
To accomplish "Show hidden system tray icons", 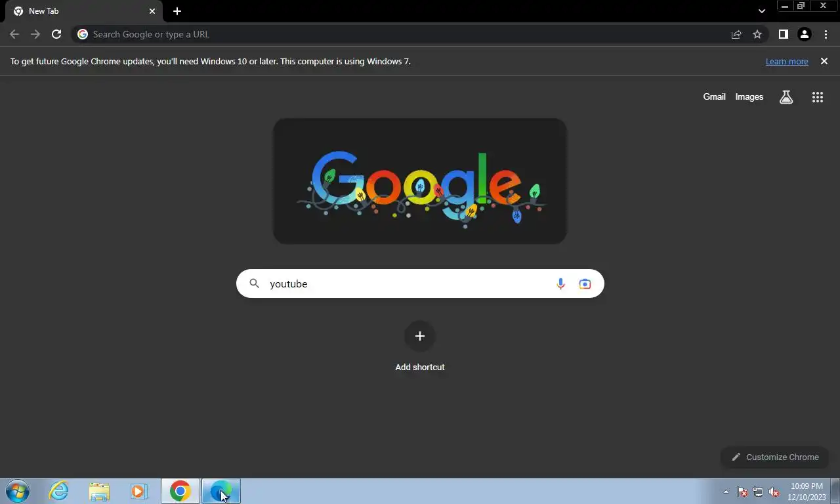I will pos(726,492).
